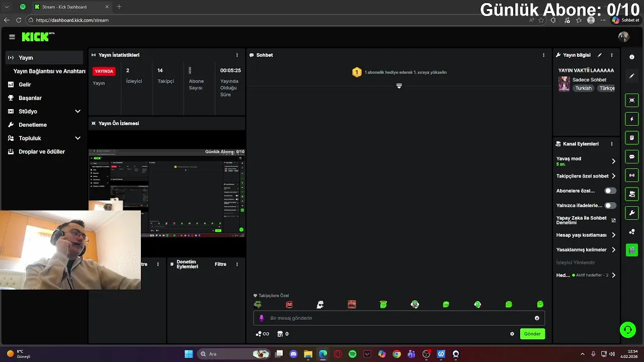Open Yapay Zeka ile Sohbet Denetimi link
This screenshot has width=644, height=362.
pos(586,220)
